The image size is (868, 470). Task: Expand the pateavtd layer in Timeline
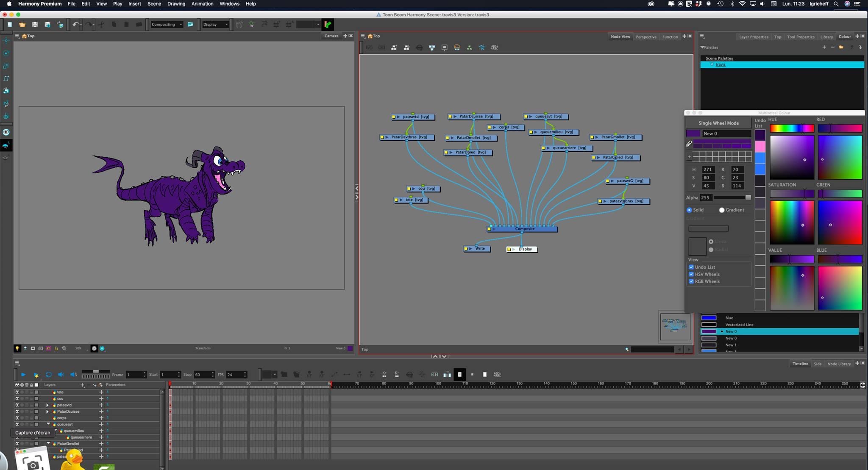[x=47, y=405]
